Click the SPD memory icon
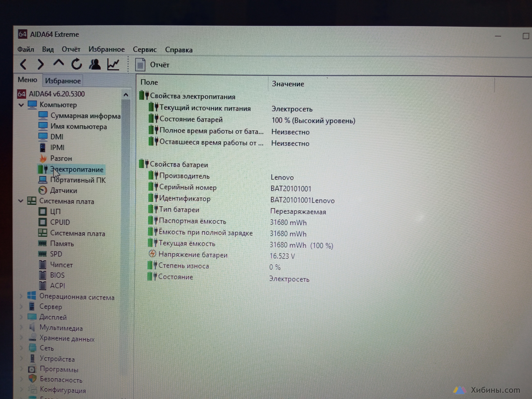Screen dimensions: 532x399 (x=42, y=254)
